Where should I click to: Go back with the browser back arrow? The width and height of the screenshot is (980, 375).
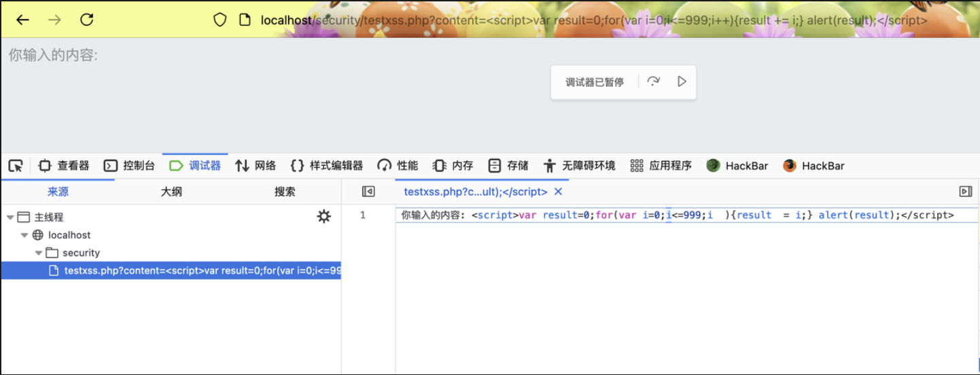(23, 20)
